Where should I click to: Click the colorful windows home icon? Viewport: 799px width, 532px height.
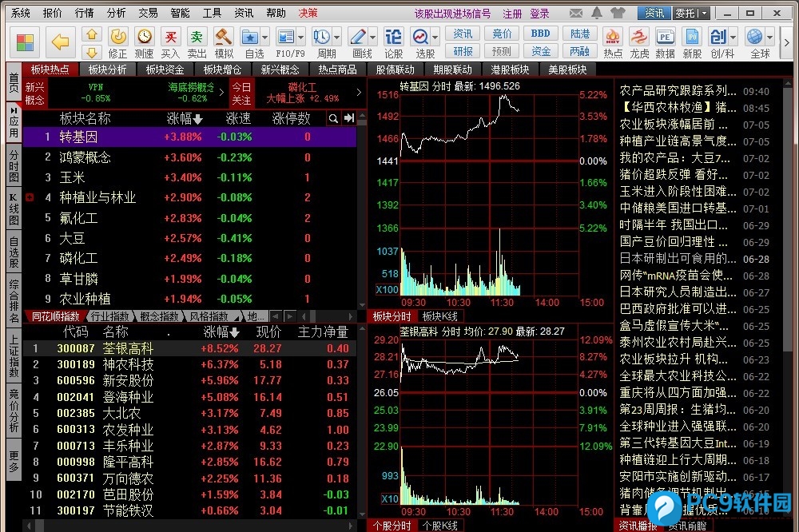[25, 42]
